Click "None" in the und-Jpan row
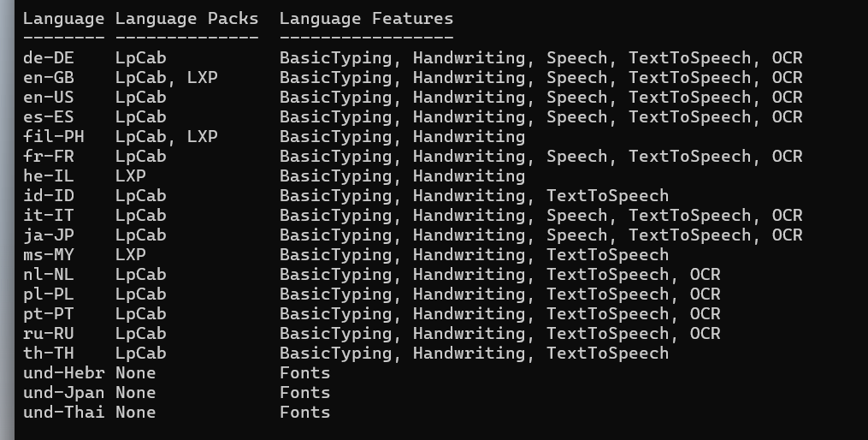Image resolution: width=868 pixels, height=440 pixels. click(x=135, y=392)
